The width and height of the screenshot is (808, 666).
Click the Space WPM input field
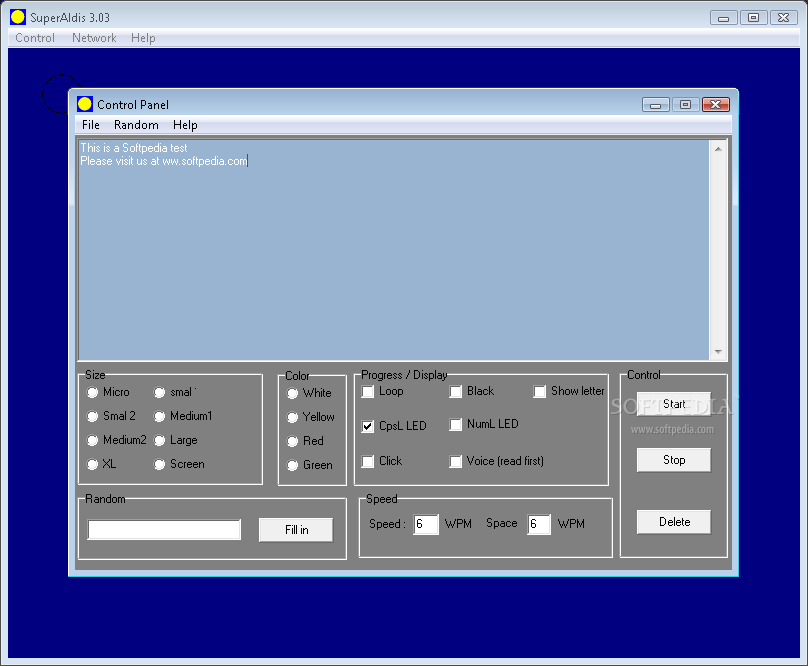(x=539, y=524)
